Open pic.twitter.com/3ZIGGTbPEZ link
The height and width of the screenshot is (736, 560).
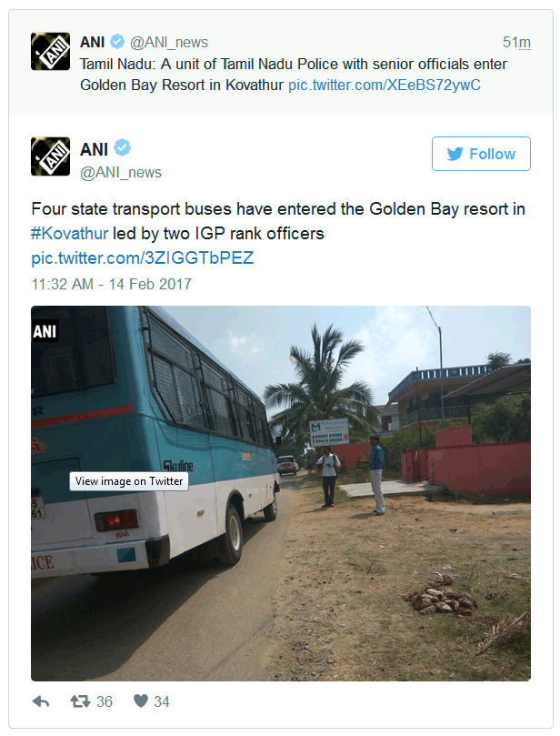click(x=143, y=257)
